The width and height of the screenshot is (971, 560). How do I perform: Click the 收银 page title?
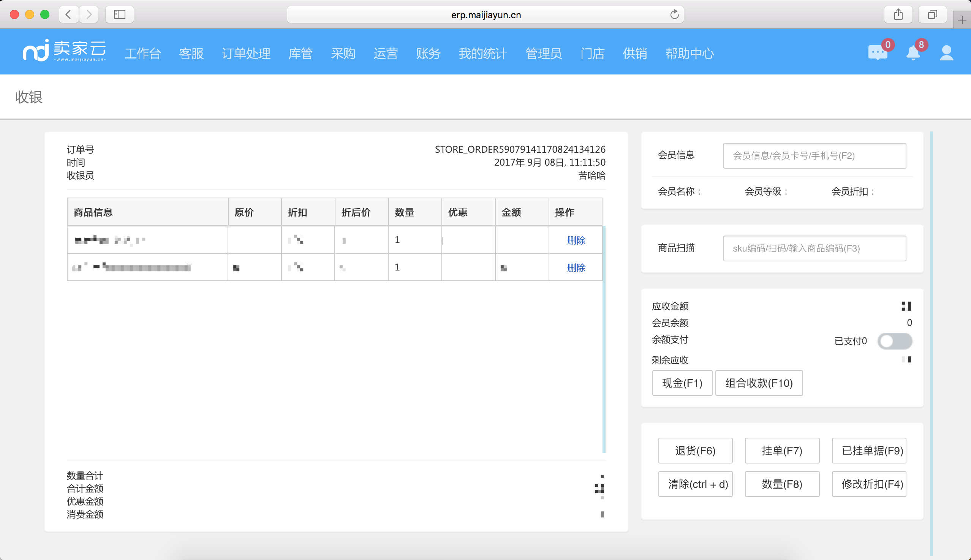coord(29,97)
